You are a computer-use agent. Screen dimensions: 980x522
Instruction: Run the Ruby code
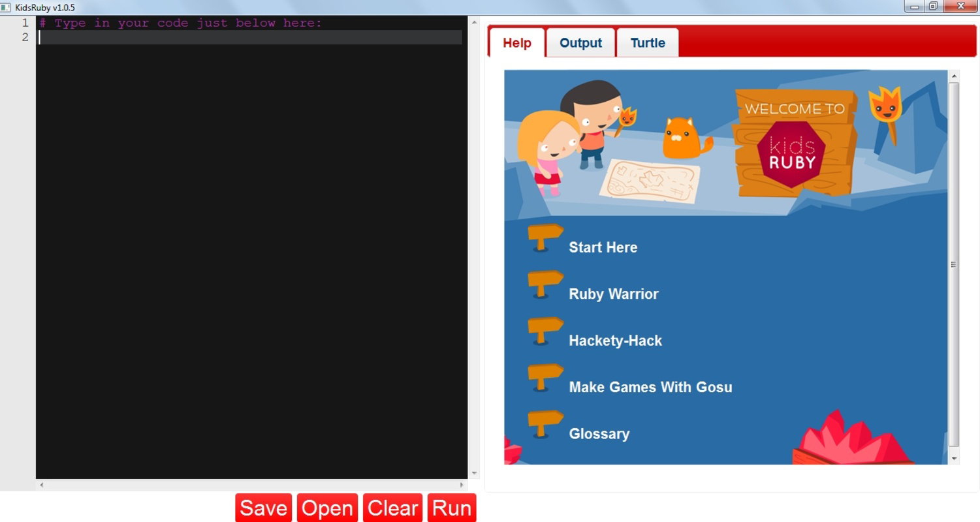tap(452, 508)
